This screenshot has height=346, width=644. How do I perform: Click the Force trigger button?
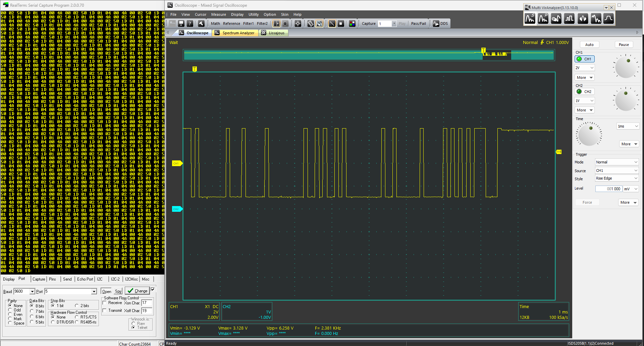[x=587, y=202]
